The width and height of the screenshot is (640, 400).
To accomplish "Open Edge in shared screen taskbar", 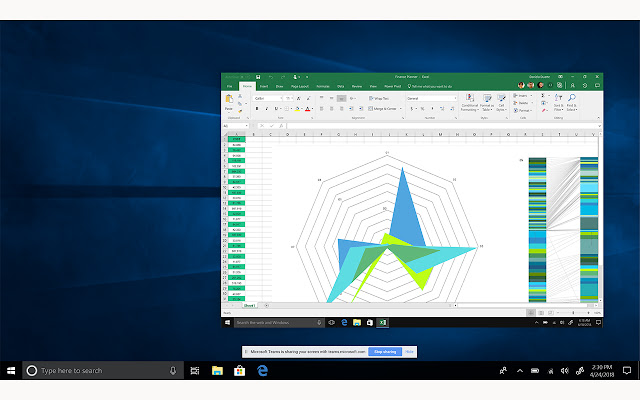I will click(344, 322).
